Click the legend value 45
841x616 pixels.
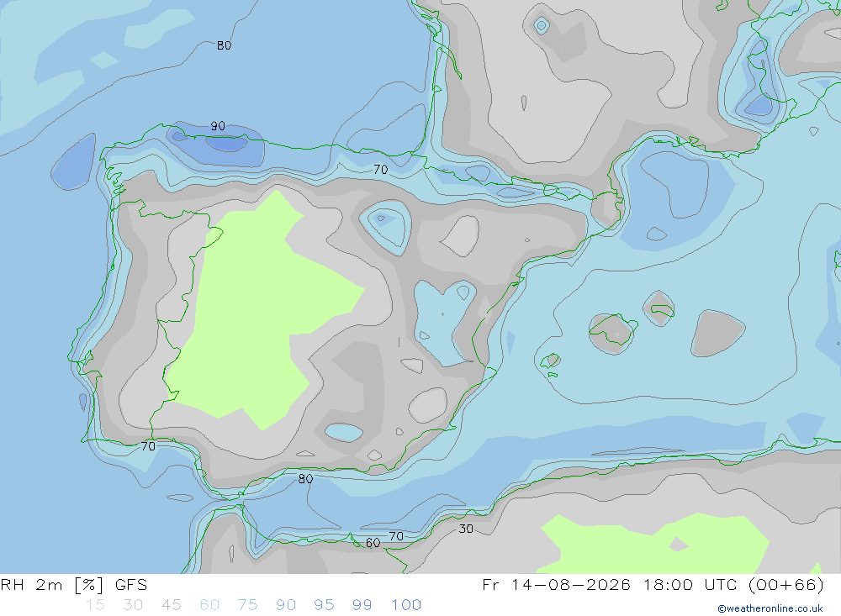point(171,605)
